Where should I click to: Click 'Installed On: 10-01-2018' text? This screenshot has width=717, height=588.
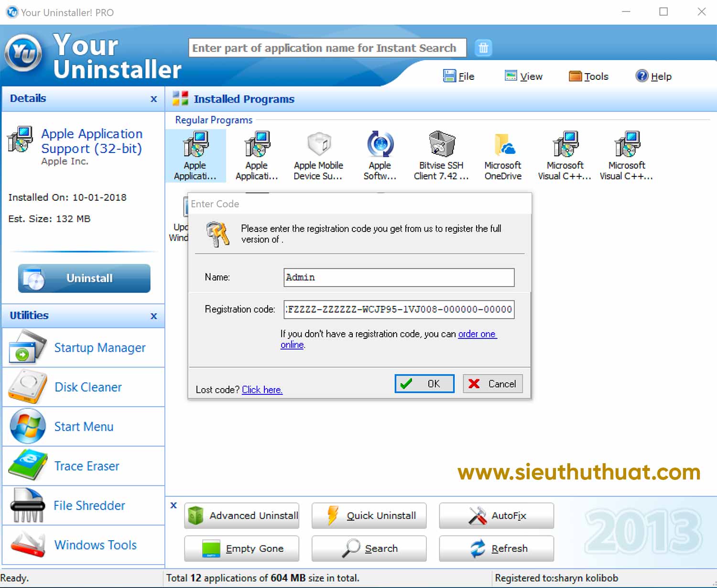pos(67,197)
